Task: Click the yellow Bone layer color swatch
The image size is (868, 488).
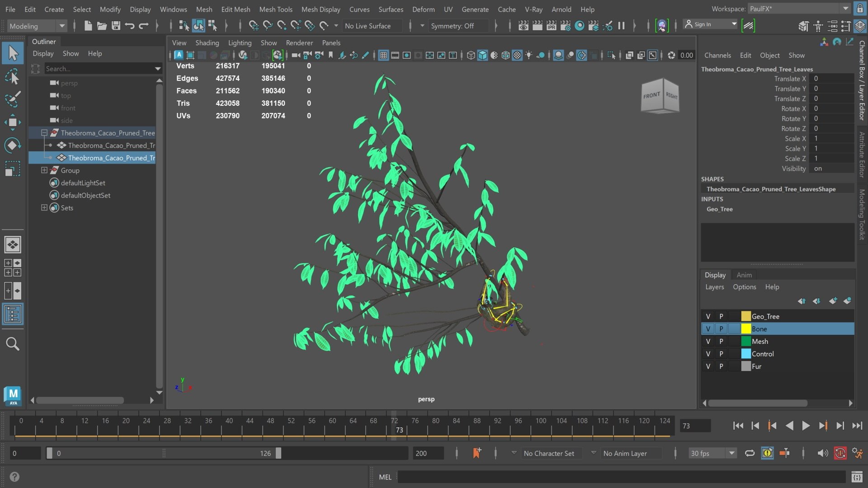Action: [746, 329]
